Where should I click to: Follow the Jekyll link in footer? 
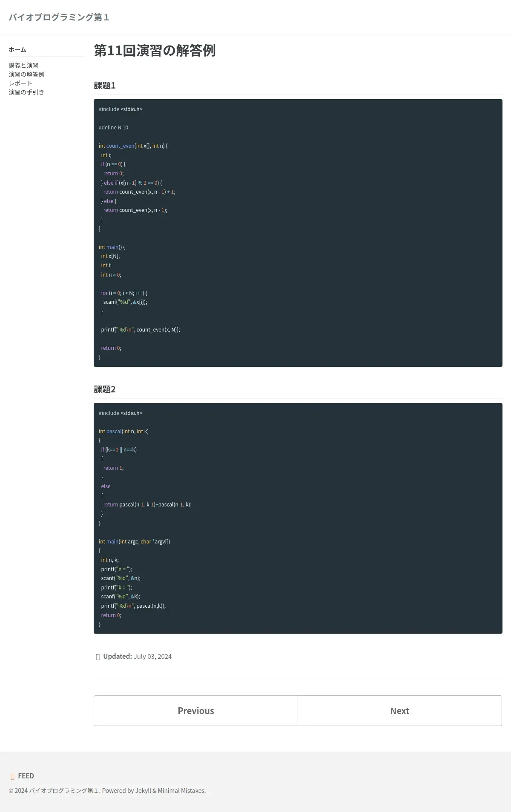[x=143, y=791]
